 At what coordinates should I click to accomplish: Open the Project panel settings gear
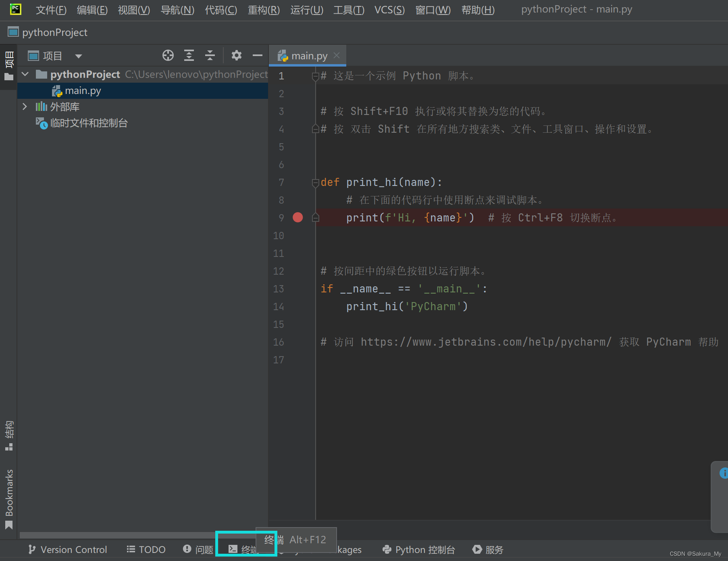click(x=237, y=55)
